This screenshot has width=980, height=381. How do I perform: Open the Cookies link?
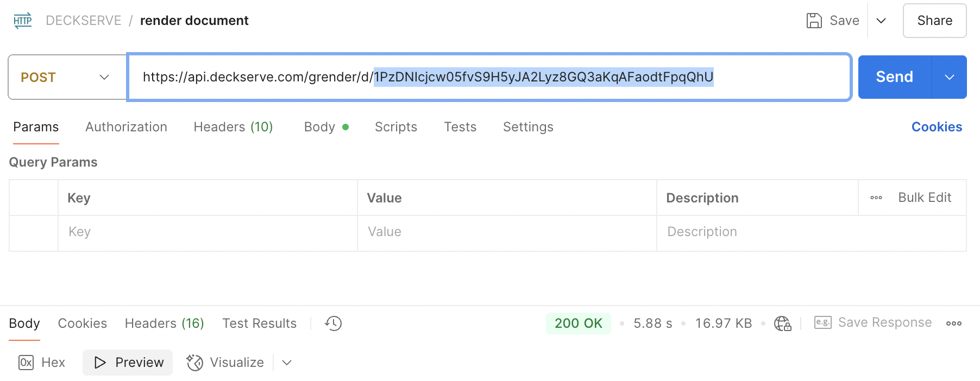[x=937, y=127]
